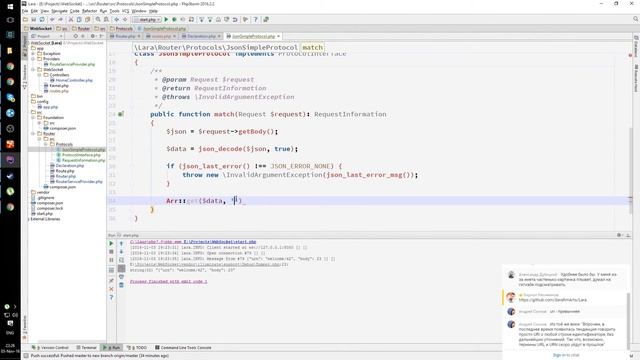
Task: Click the Synchronize toolbar icon
Action: [x=42, y=20]
